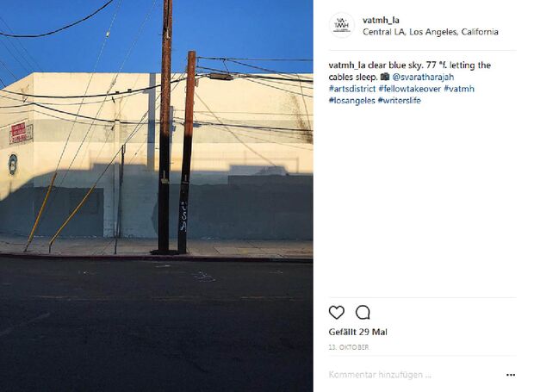The height and width of the screenshot is (392, 534).
Task: Open location Central LA, Los Angeles, California
Action: (x=430, y=32)
